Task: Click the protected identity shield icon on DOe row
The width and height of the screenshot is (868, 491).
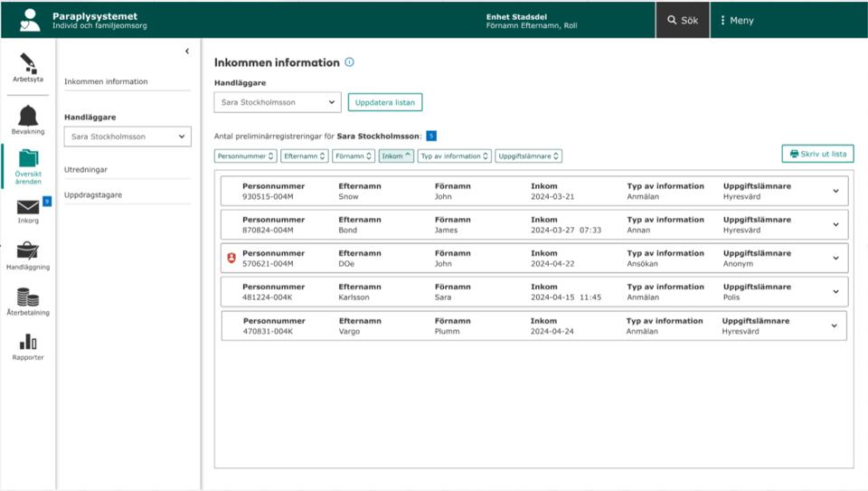Action: pyautogui.click(x=231, y=258)
